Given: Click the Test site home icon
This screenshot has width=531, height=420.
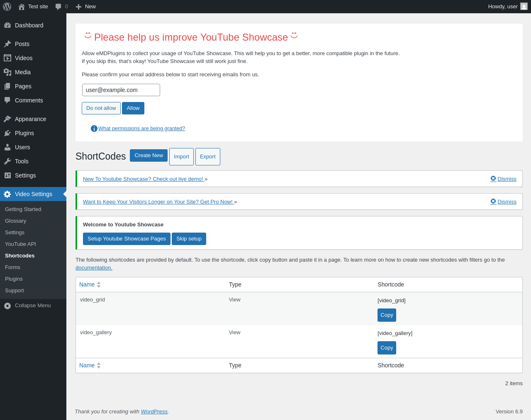Looking at the screenshot, I should point(22,7).
